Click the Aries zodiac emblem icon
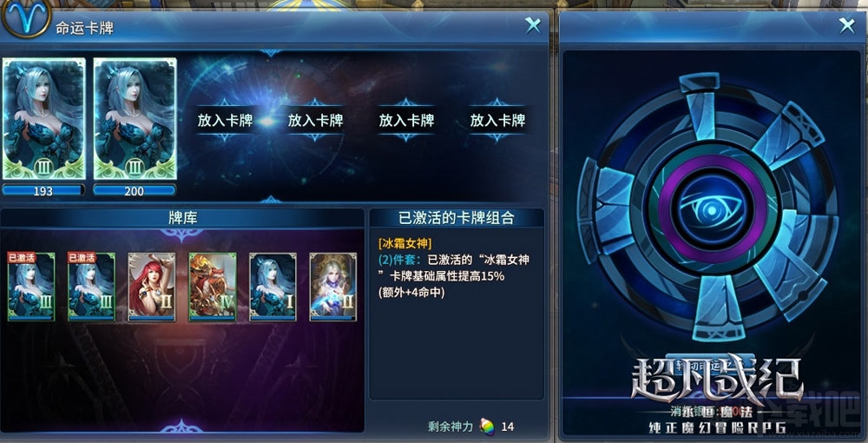868x443 pixels. [x=25, y=18]
